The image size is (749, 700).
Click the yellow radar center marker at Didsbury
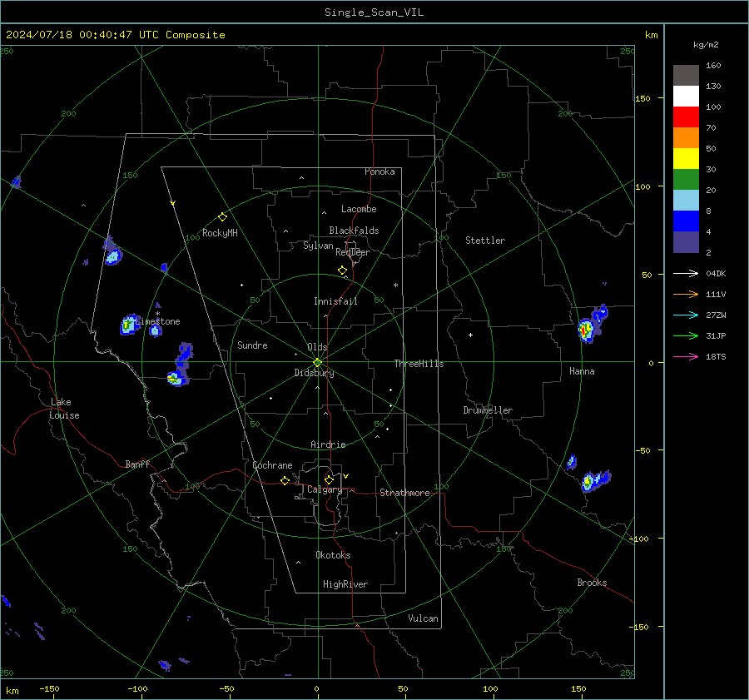tap(318, 362)
